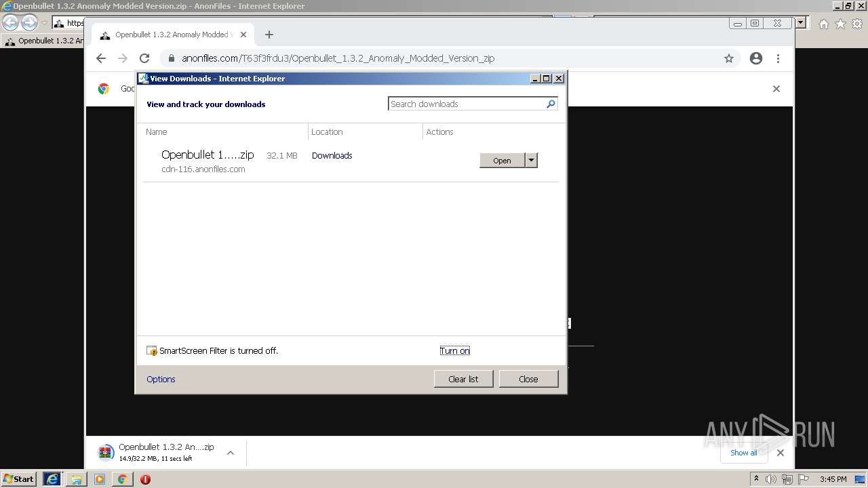This screenshot has width=868, height=488.
Task: Open Windows Media Player taskbar icon
Action: coord(100,479)
